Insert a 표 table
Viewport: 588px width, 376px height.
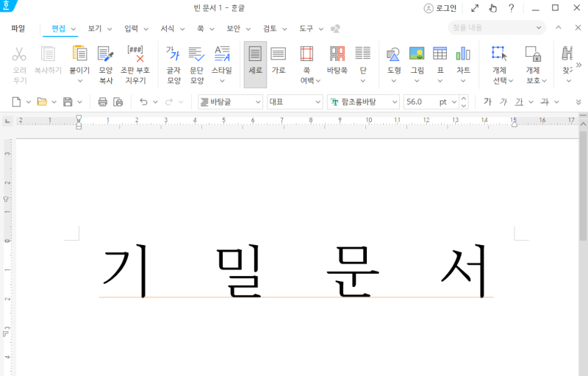pyautogui.click(x=440, y=54)
